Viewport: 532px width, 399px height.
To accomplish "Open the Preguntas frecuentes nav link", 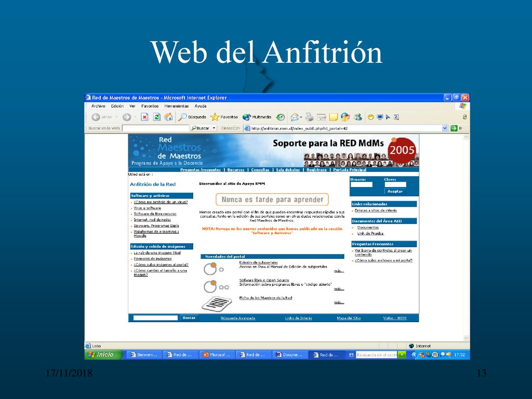I will click(201, 170).
